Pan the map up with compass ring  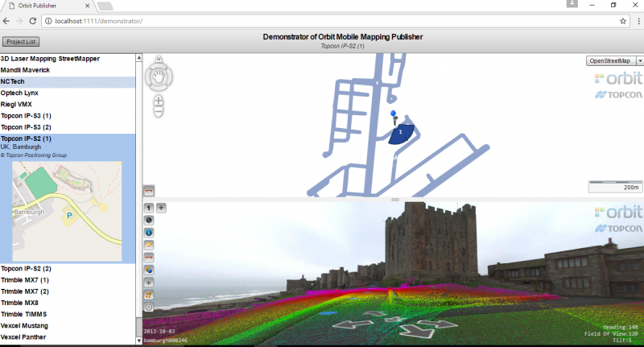pyautogui.click(x=159, y=66)
